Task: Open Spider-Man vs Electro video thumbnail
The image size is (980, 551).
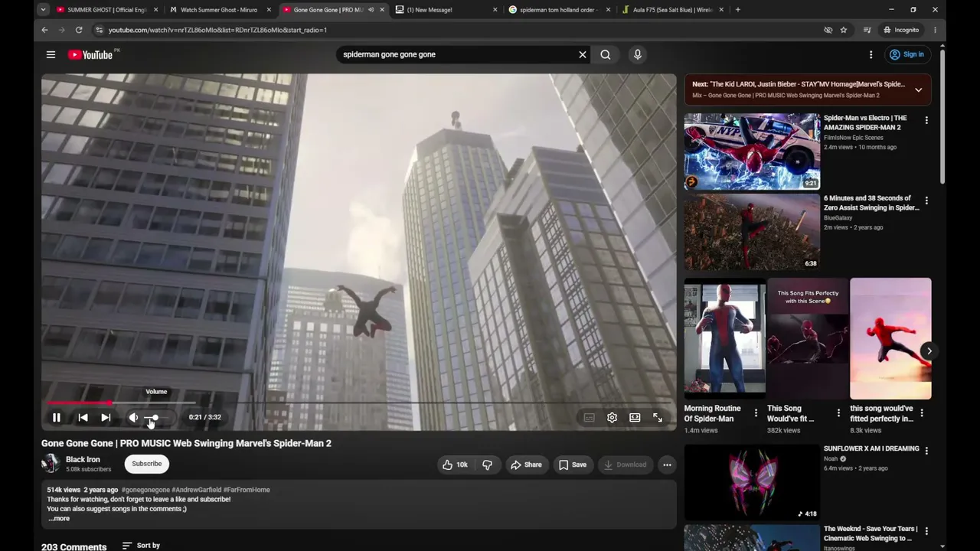Action: tap(752, 152)
